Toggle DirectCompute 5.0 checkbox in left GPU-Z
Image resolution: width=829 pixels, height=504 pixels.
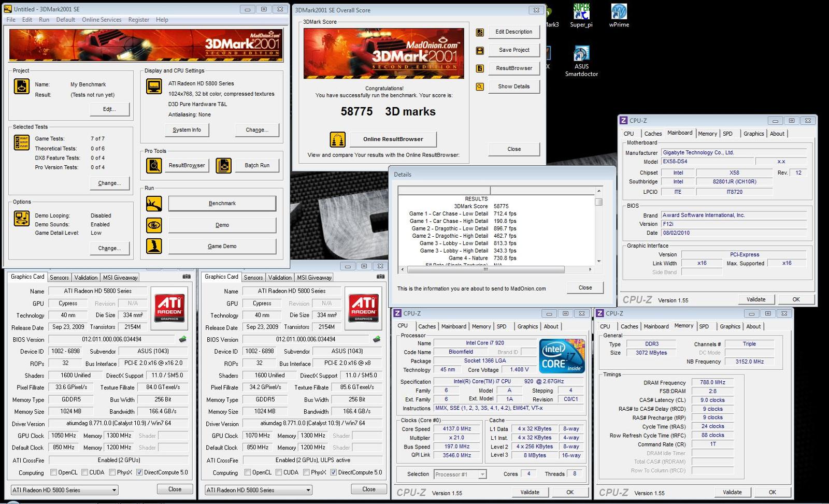click(139, 472)
